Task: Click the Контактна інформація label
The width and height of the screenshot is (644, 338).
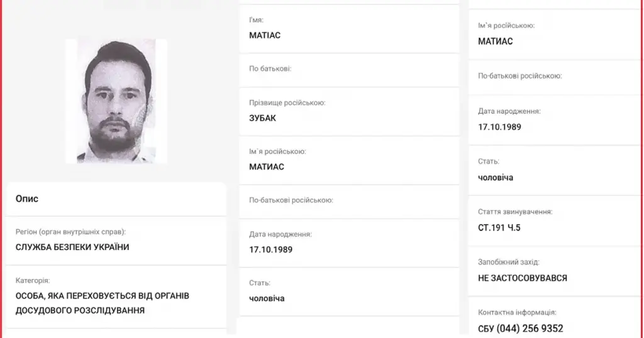Action: [x=517, y=312]
